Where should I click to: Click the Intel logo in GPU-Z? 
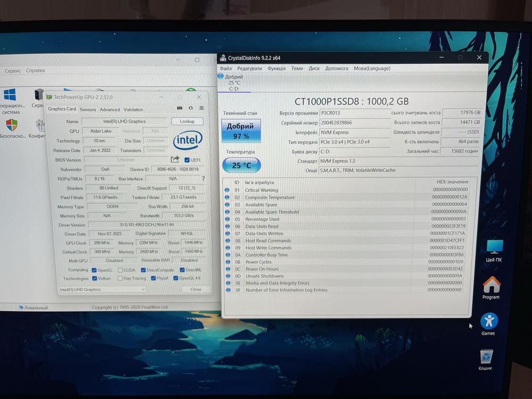pos(188,140)
